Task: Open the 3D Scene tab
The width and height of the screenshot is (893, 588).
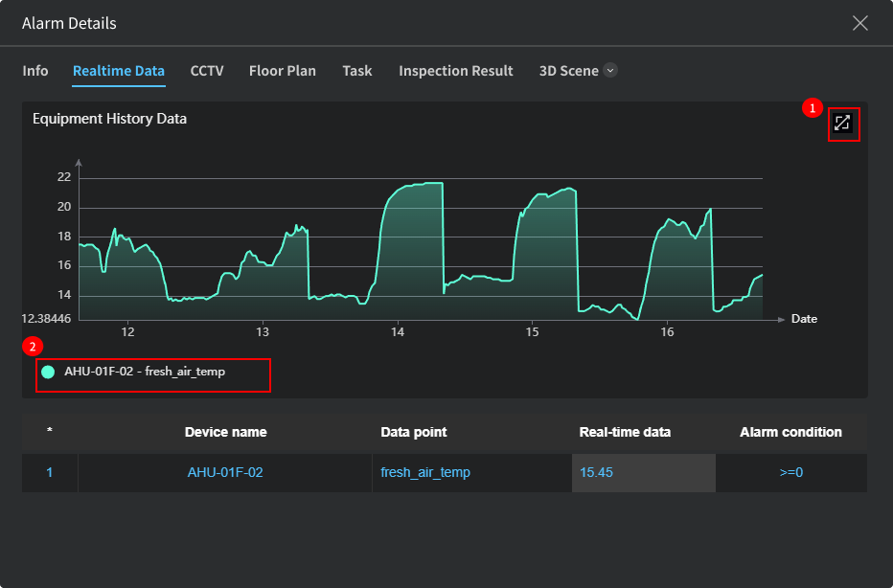Action: click(x=568, y=71)
